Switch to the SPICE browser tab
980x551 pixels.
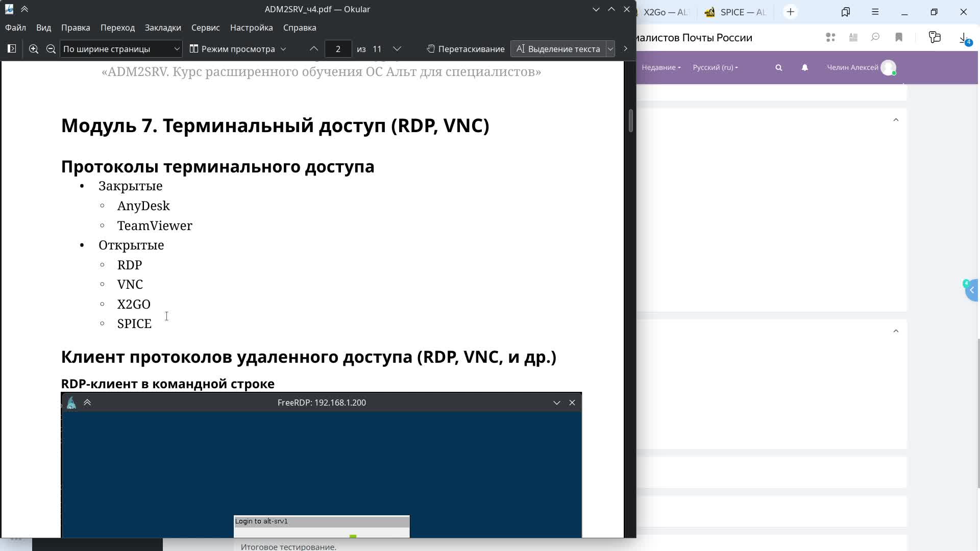736,12
